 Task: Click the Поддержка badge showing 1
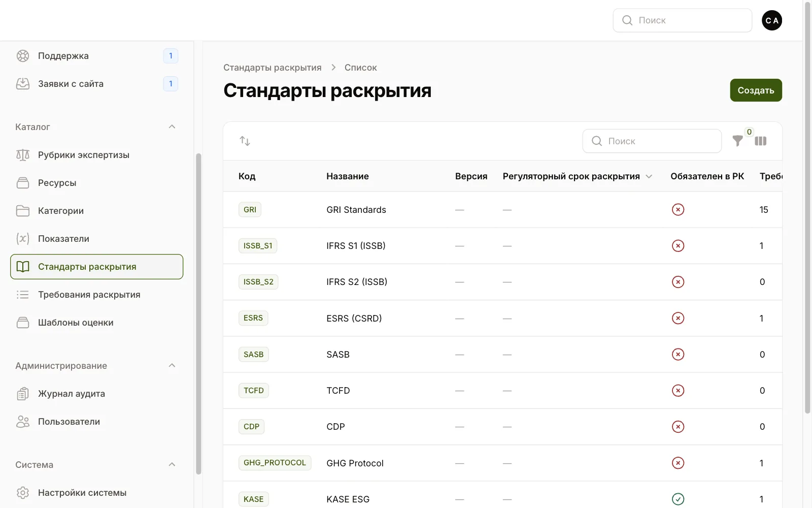[171, 56]
